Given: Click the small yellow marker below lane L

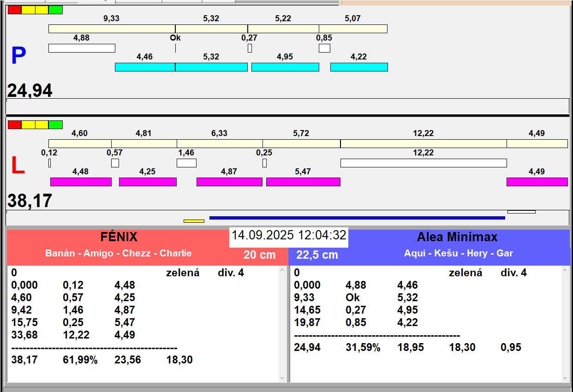Looking at the screenshot, I should (194, 221).
